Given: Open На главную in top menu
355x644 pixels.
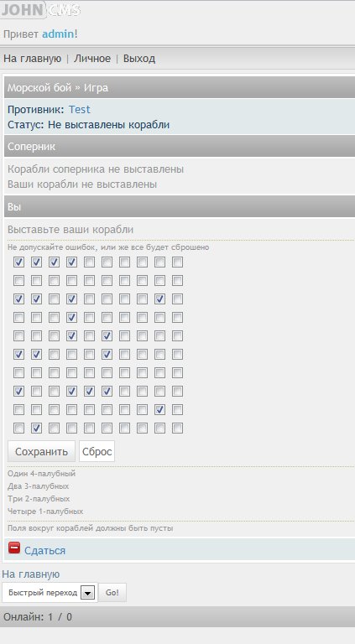Looking at the screenshot, I should [x=33, y=59].
